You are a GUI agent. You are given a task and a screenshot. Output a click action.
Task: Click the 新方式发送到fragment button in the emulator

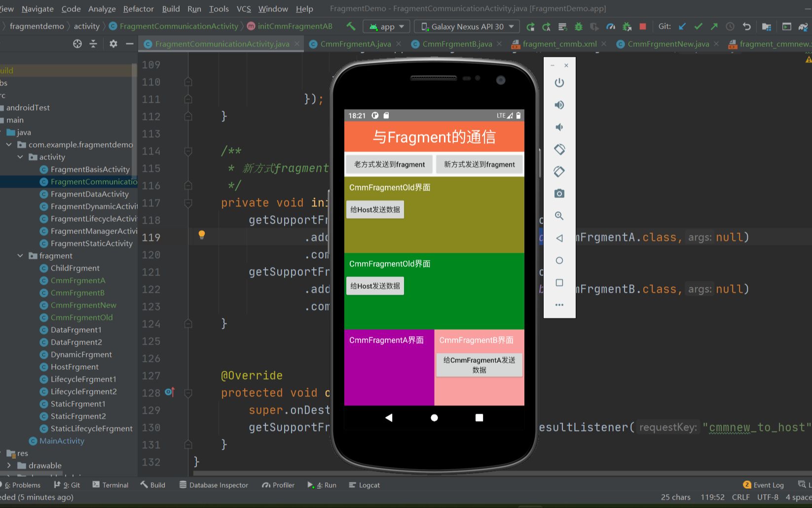click(x=479, y=164)
